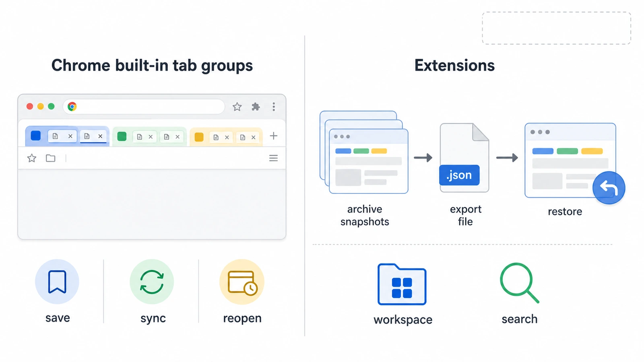Click the stacked archive snapshots windows graphic
Viewport: 644px width, 362px height.
364,152
